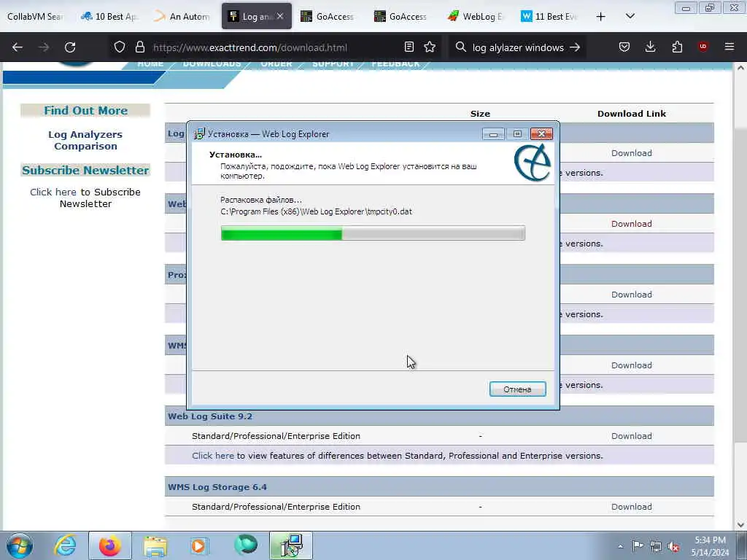Reload the page with the refresh icon

[x=70, y=47]
